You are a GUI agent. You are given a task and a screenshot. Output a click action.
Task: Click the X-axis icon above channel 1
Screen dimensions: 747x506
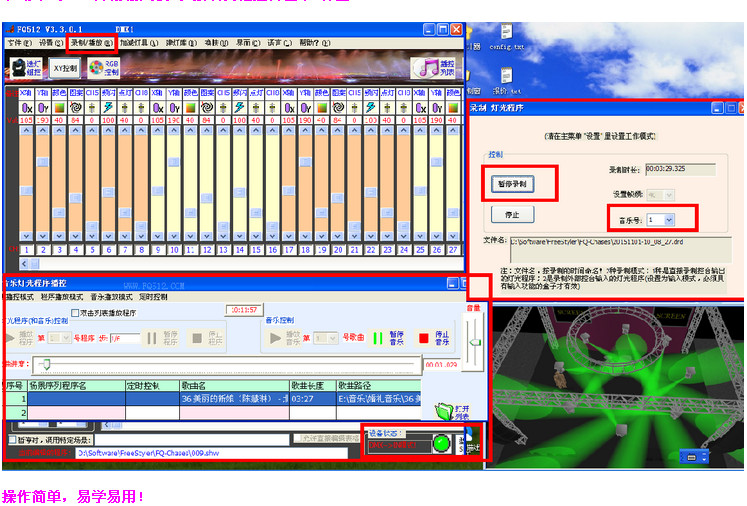coord(27,108)
